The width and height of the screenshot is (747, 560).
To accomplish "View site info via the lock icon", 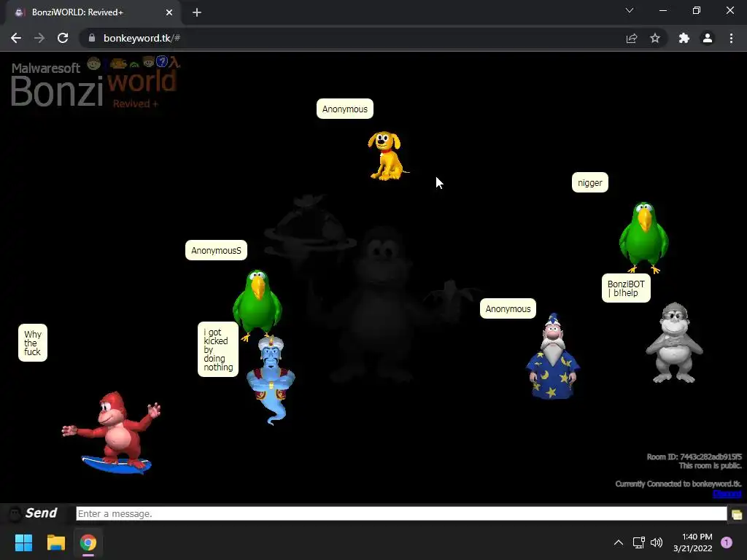I will coord(92,38).
